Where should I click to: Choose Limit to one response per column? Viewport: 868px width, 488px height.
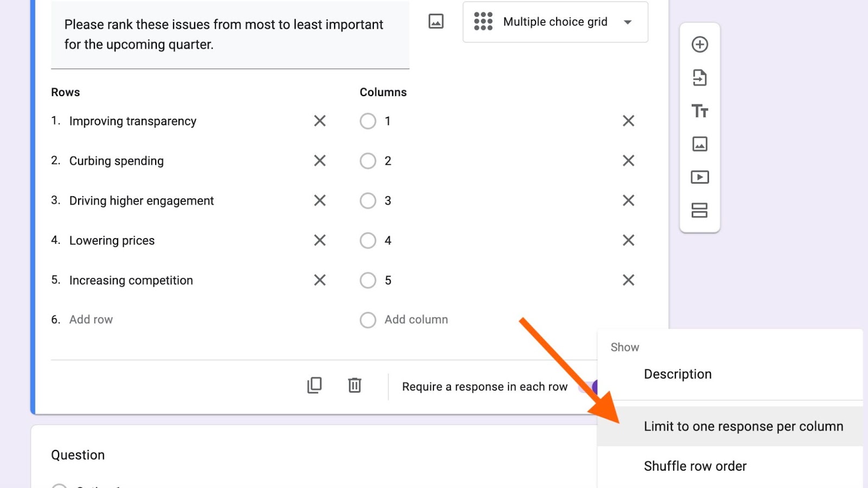[743, 427]
